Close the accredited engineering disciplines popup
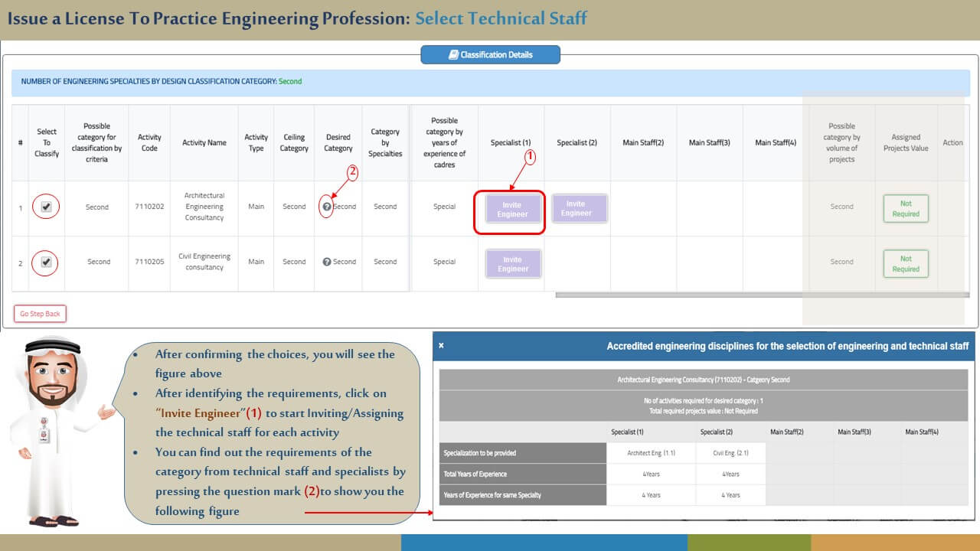This screenshot has width=980, height=551. tap(441, 346)
